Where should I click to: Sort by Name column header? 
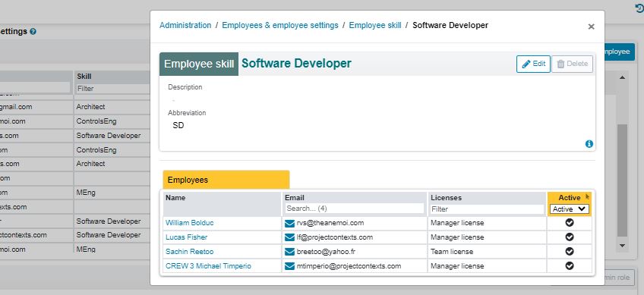pos(175,198)
